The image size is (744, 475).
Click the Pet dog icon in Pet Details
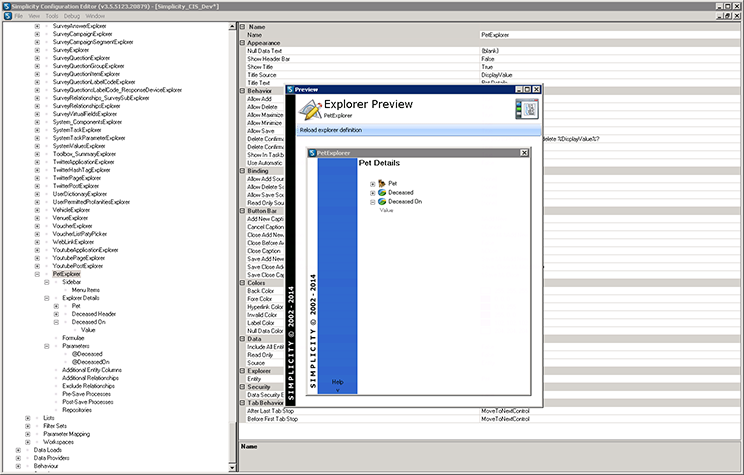[x=382, y=183]
